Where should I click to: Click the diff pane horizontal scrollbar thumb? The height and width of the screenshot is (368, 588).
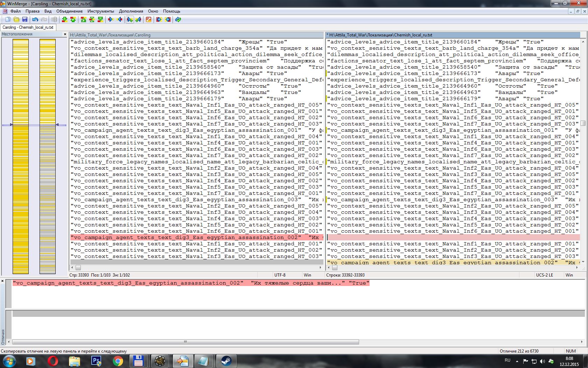185,342
